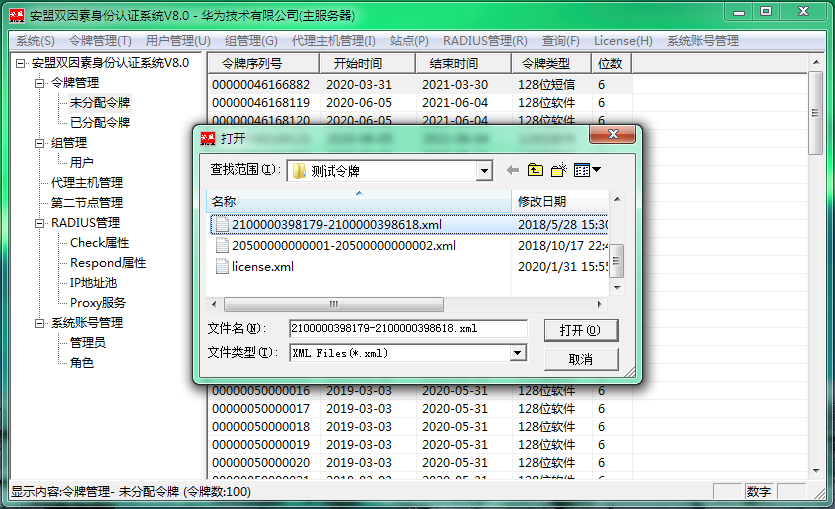
Task: Select token row 00000046166882
Action: [420, 85]
